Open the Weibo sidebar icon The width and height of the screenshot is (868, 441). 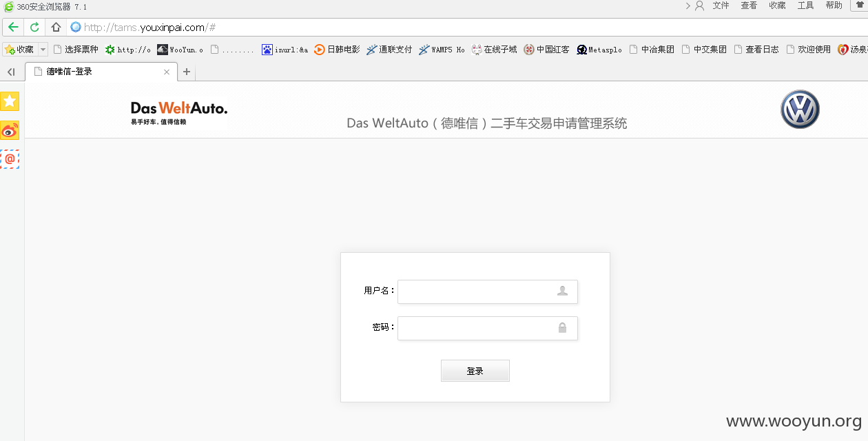(10, 130)
